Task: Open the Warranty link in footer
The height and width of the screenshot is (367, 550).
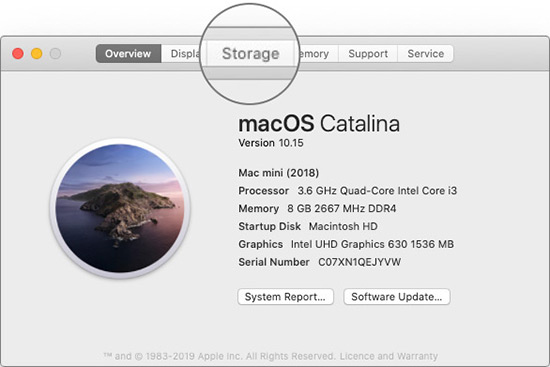Action: pyautogui.click(x=416, y=356)
